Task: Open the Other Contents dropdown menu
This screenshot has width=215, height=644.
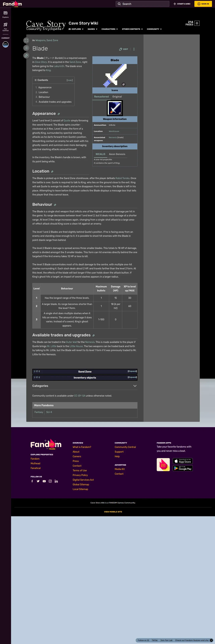Action: (x=132, y=29)
